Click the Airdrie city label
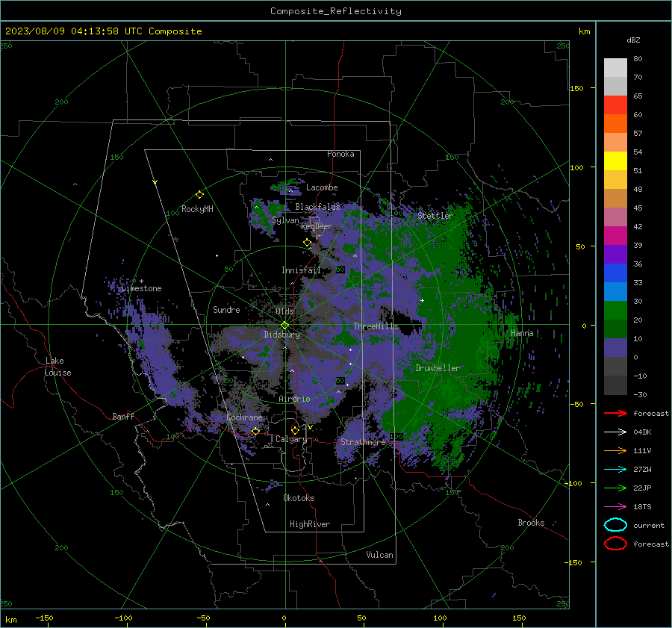 (x=294, y=399)
